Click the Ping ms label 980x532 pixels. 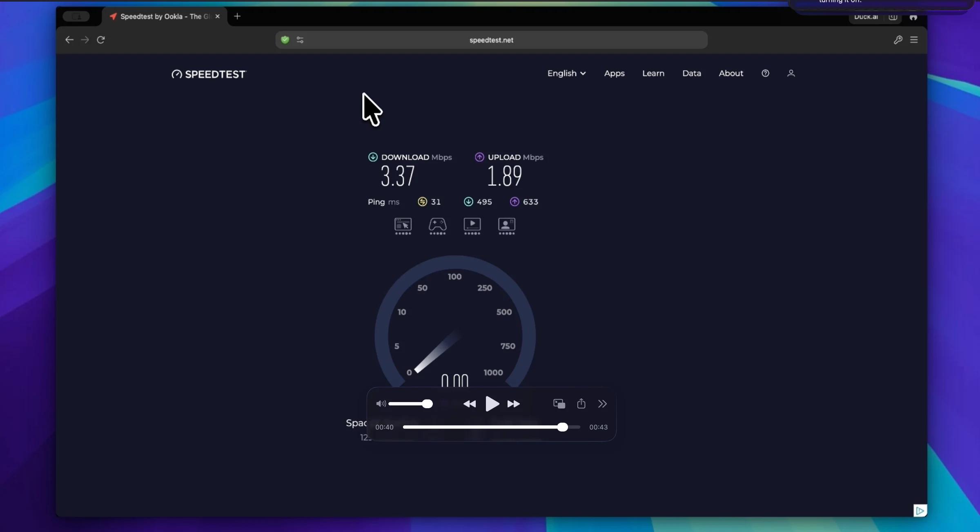pyautogui.click(x=383, y=202)
